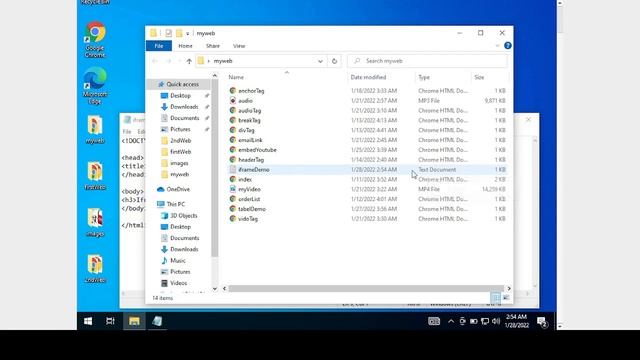Click the Windows Start button
640x360 pixels.
click(88, 321)
